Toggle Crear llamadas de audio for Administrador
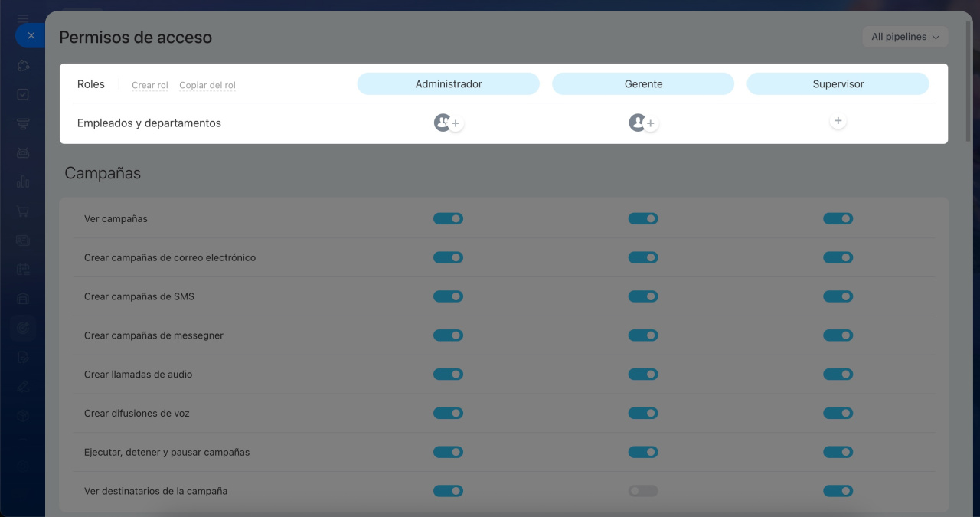980x517 pixels. pyautogui.click(x=449, y=375)
